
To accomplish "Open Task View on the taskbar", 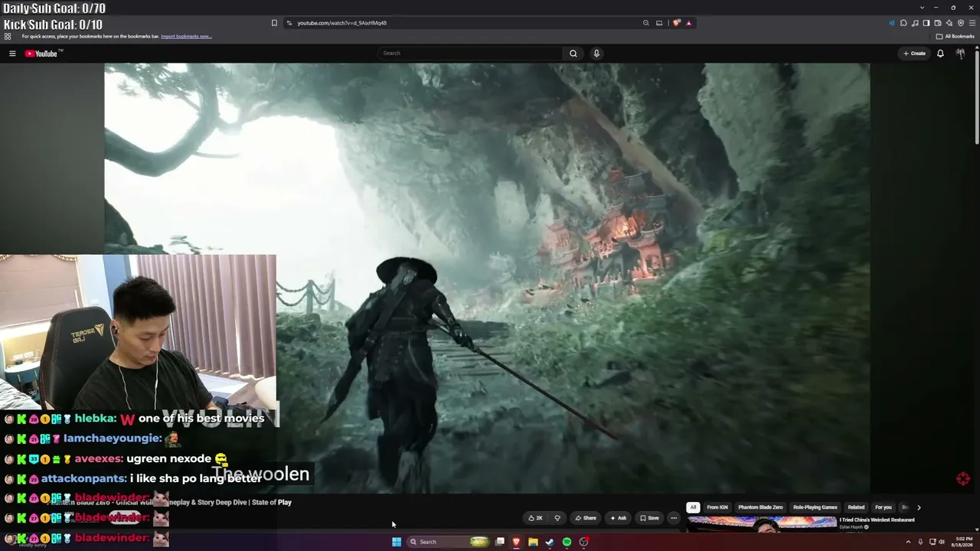I will [x=500, y=542].
